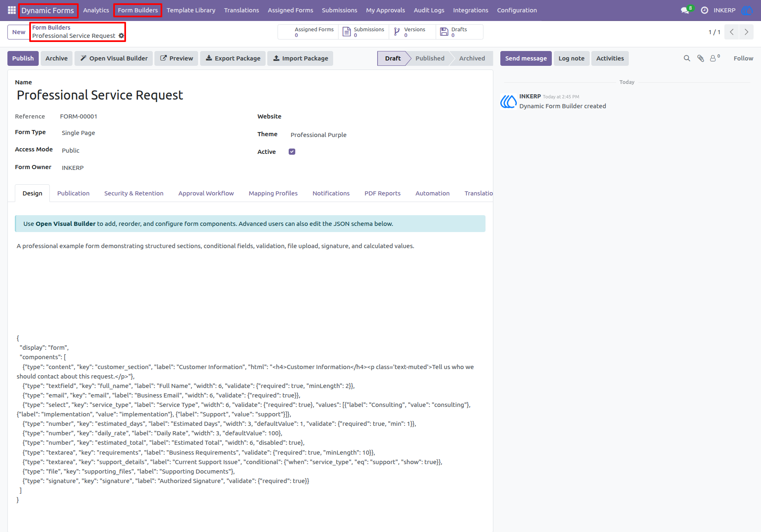Go to previous record arrow
The width and height of the screenshot is (761, 532).
click(x=732, y=32)
